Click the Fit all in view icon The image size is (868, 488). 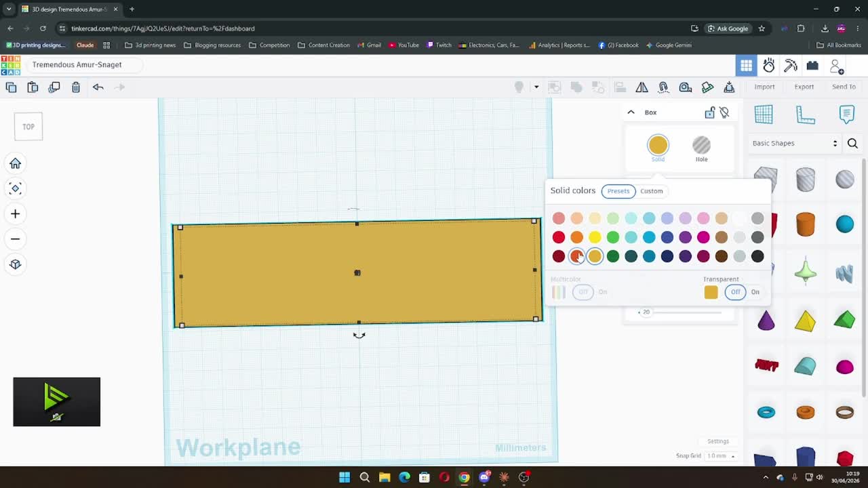pos(15,188)
